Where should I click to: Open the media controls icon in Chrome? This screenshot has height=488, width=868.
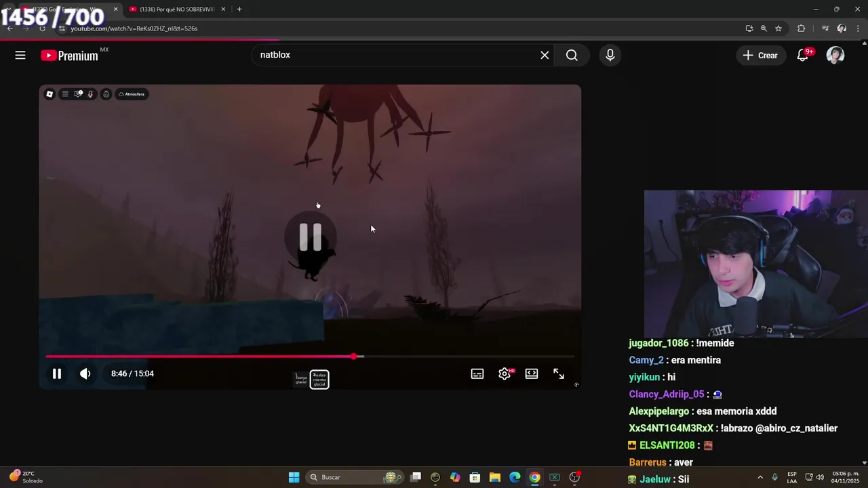coord(825,28)
